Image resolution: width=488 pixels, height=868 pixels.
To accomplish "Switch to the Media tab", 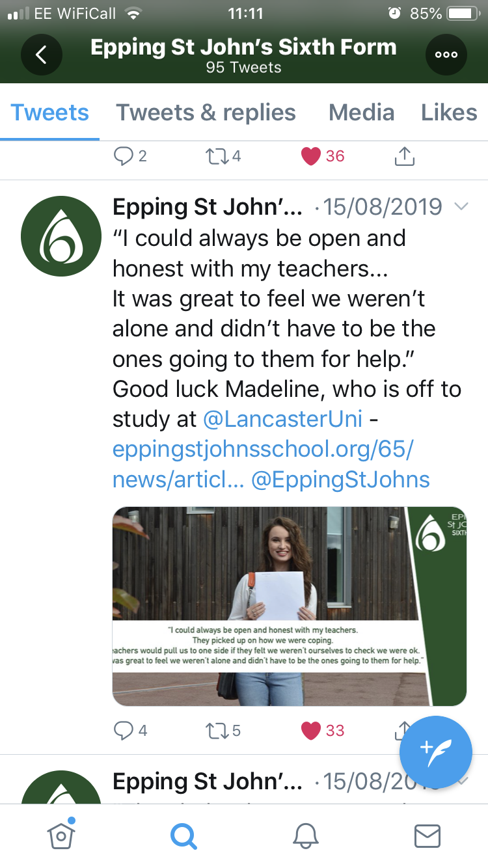I will (362, 113).
